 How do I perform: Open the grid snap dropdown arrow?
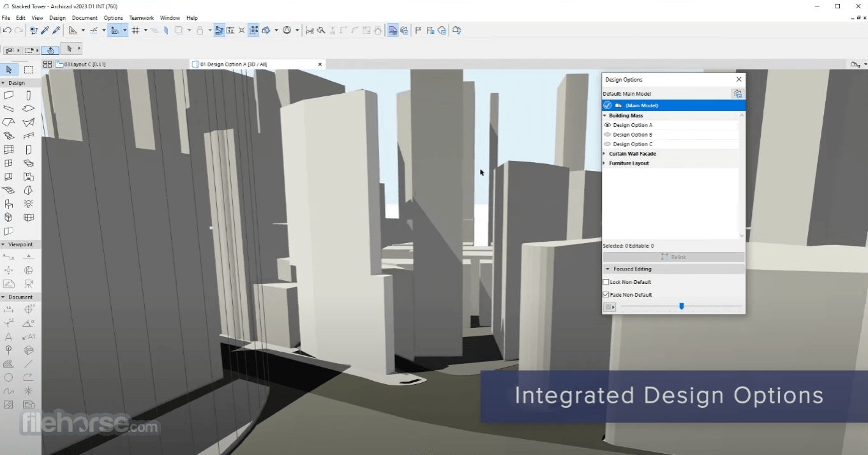pyautogui.click(x=146, y=30)
